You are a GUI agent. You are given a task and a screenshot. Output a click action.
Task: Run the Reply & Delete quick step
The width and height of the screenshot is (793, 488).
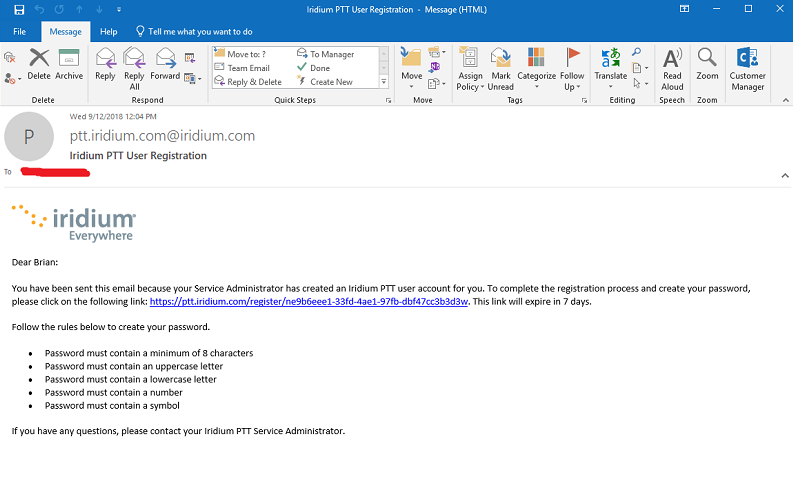click(x=248, y=81)
